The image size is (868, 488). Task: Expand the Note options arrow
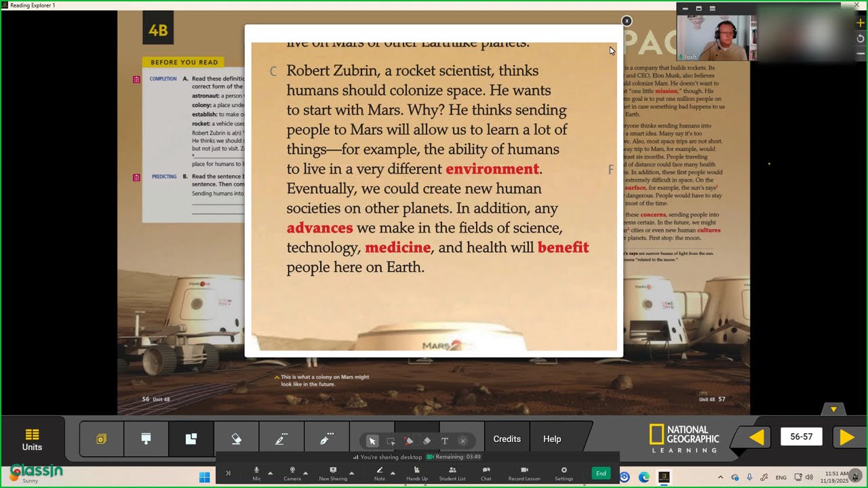click(393, 473)
